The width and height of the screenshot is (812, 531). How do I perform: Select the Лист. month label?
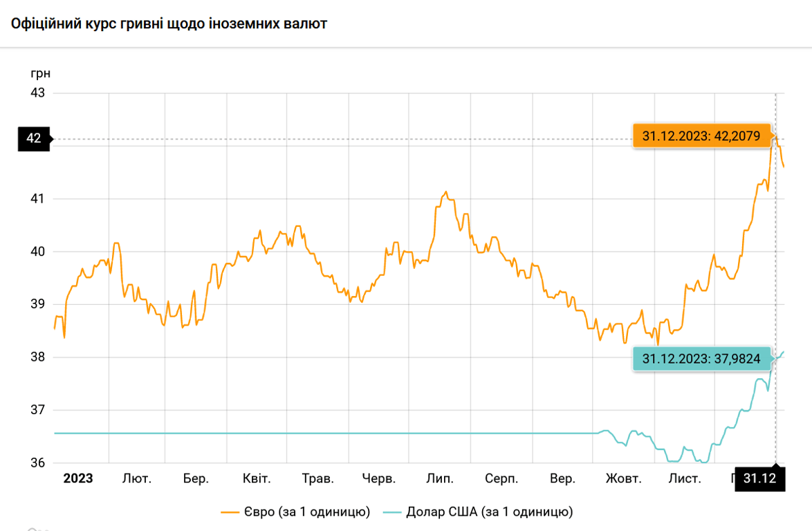click(x=684, y=478)
